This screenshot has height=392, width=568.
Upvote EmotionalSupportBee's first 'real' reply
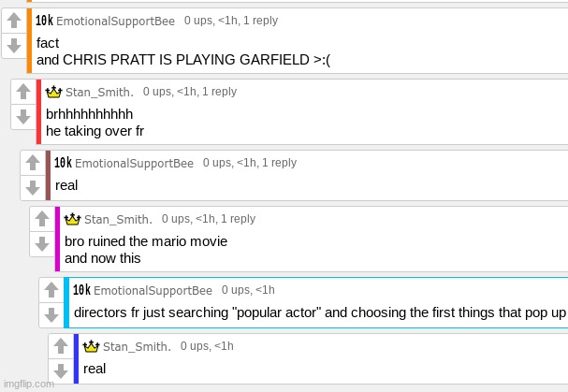click(x=33, y=163)
